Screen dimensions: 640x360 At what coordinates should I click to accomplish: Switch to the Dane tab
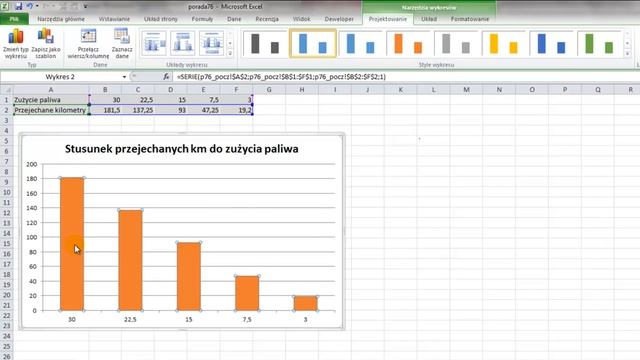click(234, 19)
